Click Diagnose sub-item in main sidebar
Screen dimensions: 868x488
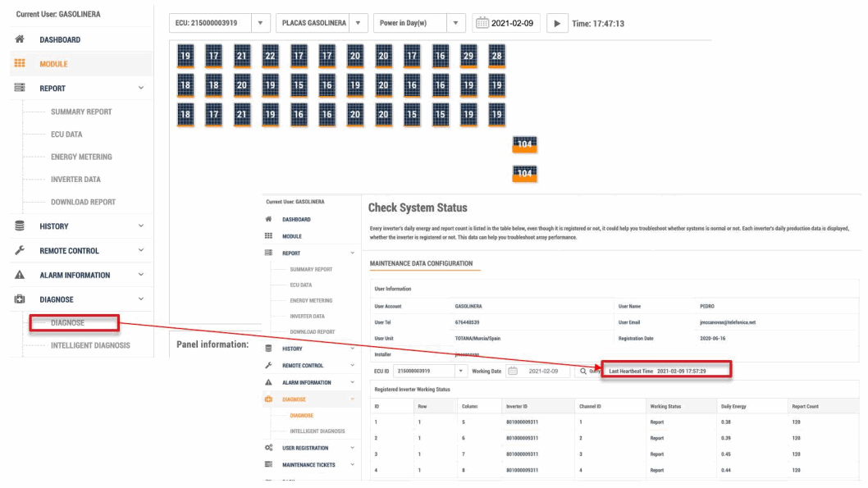67,323
